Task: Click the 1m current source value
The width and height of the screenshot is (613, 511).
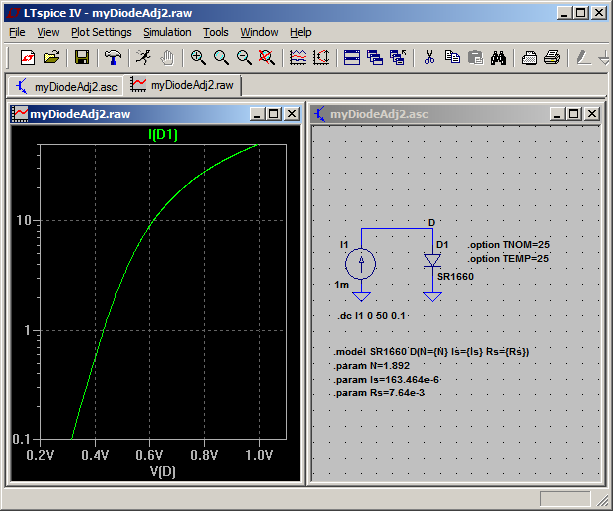Action: [341, 285]
